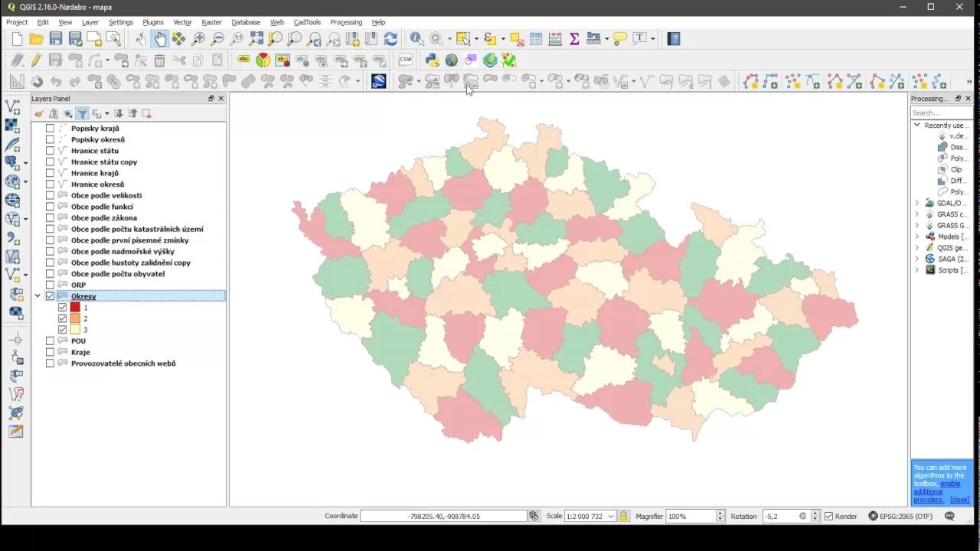The width and height of the screenshot is (980, 551).
Task: Uncheck Okresy category 3 checkbox
Action: coord(63,330)
